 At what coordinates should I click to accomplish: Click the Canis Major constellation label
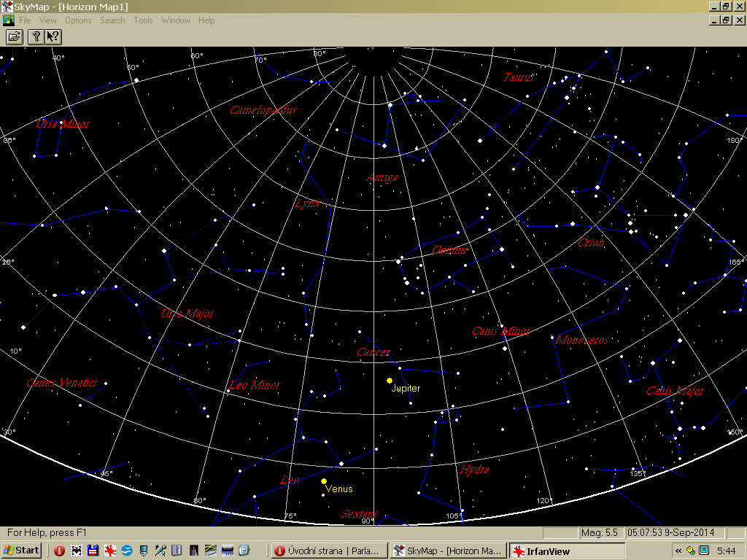click(675, 391)
